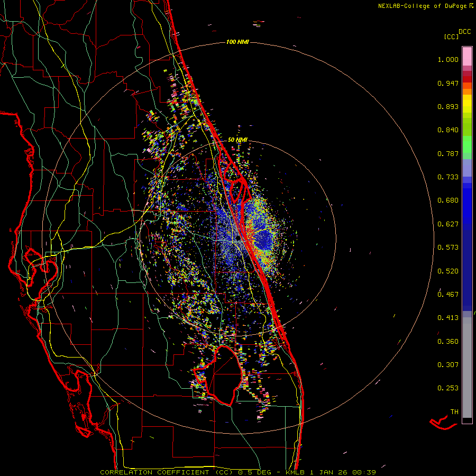Click the TH label at the color bar bottom
The width and height of the screenshot is (476, 476).
[454, 412]
